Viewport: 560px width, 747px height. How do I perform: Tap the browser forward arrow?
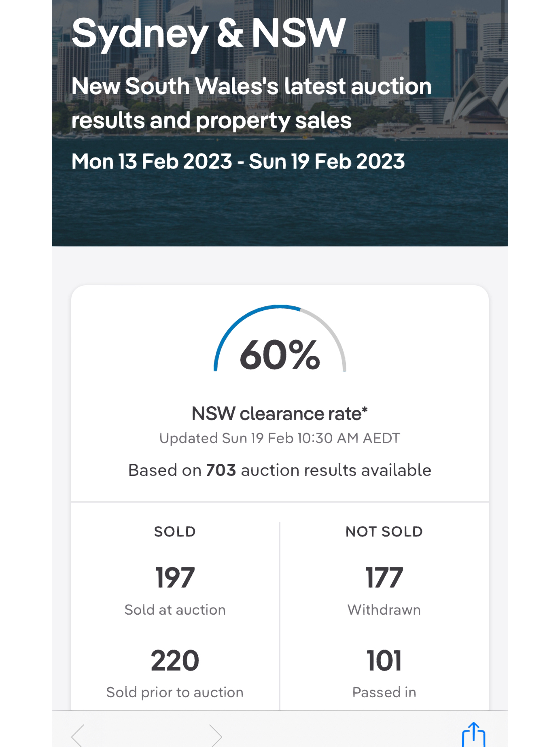(x=216, y=735)
